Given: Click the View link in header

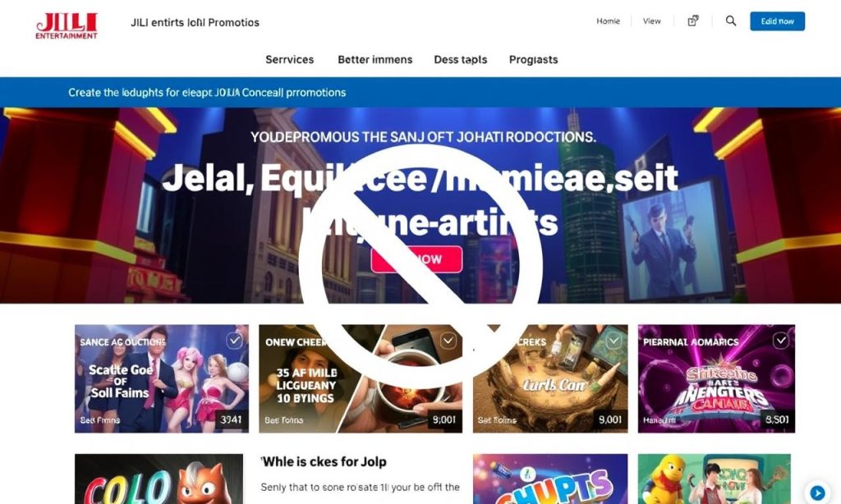Looking at the screenshot, I should pos(651,21).
